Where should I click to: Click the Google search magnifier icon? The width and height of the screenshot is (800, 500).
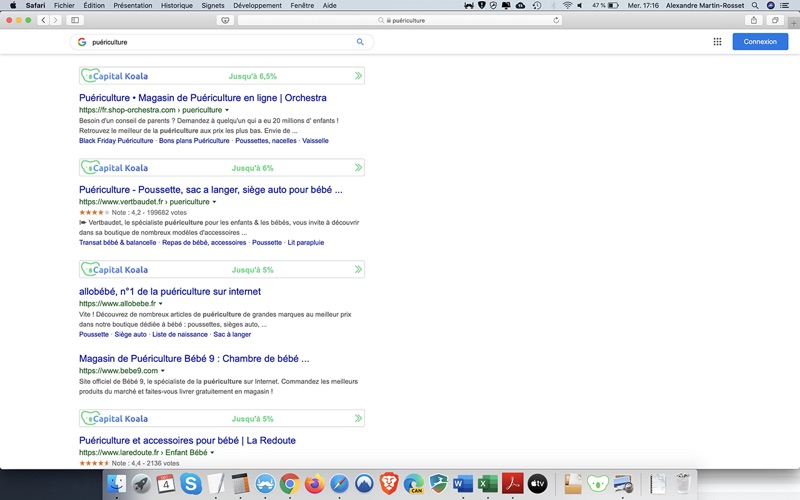pos(360,42)
